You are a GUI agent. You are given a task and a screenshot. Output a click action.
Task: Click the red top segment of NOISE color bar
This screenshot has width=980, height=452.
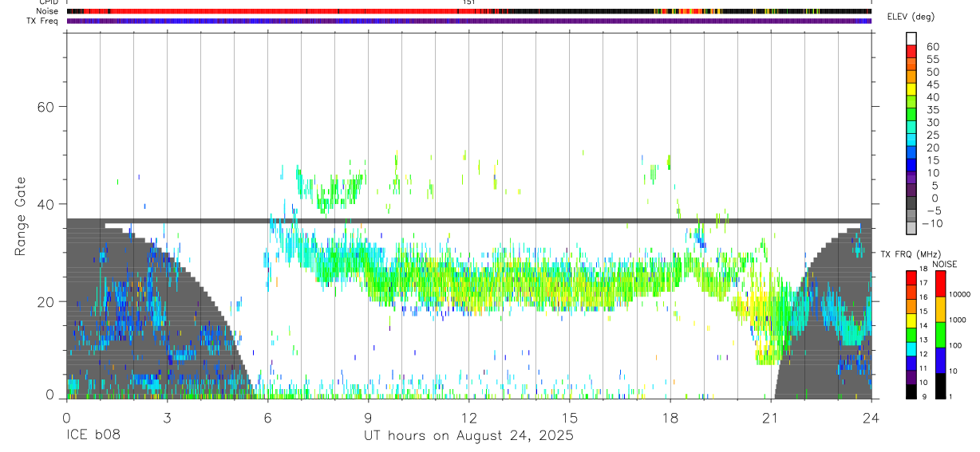click(x=940, y=284)
